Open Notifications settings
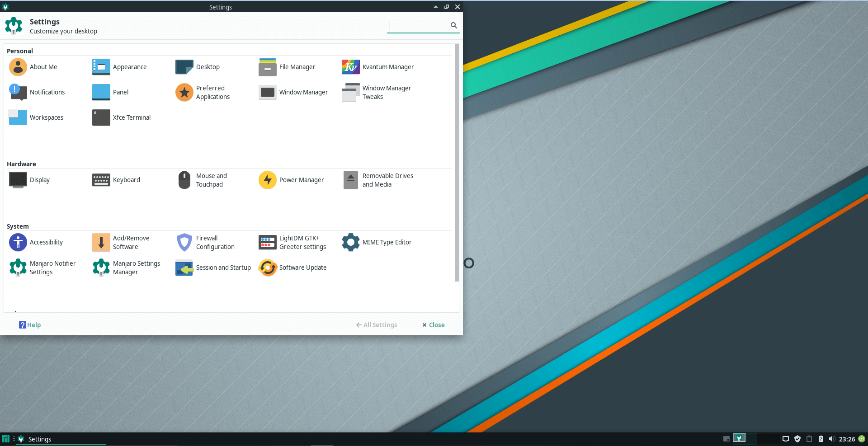 point(37,92)
